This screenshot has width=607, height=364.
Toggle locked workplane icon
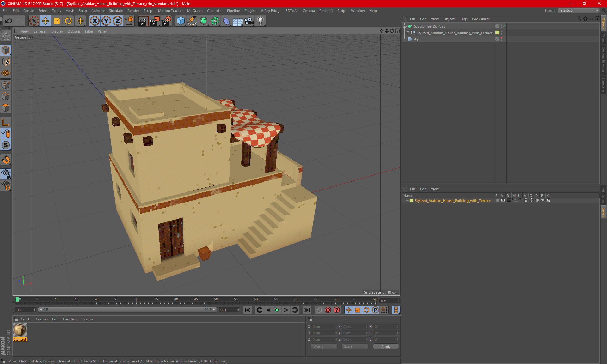[x=6, y=174]
